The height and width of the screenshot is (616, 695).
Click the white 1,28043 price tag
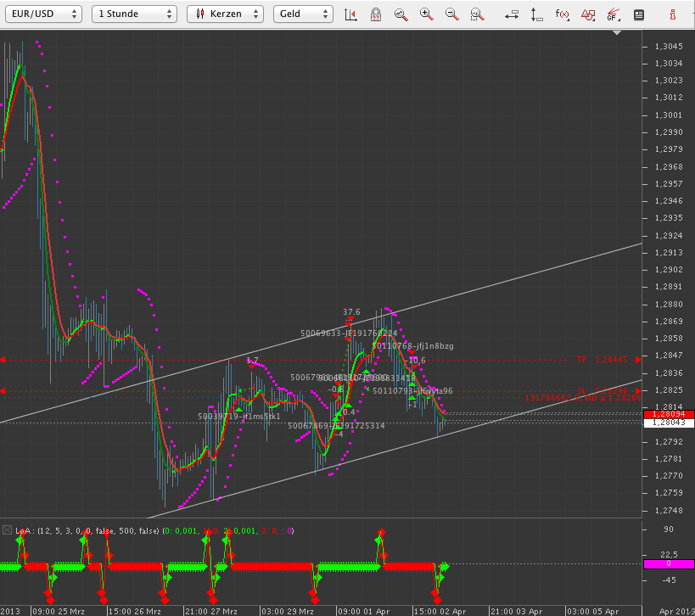click(669, 423)
